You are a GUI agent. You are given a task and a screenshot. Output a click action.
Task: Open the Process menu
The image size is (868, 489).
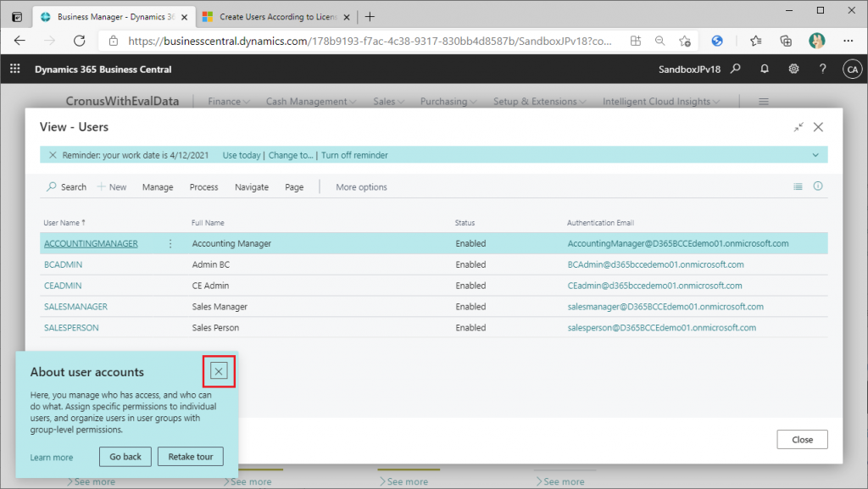tap(203, 187)
